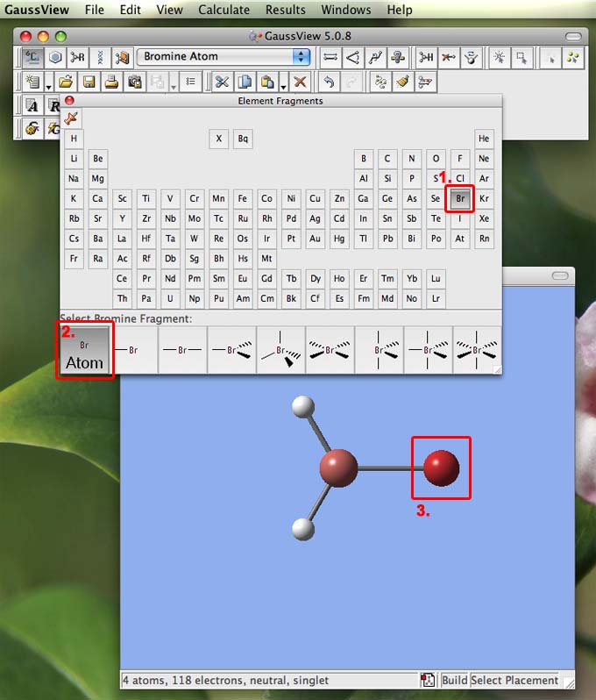Click the Save disk icon
Viewport: 596px width, 700px height.
click(x=89, y=82)
